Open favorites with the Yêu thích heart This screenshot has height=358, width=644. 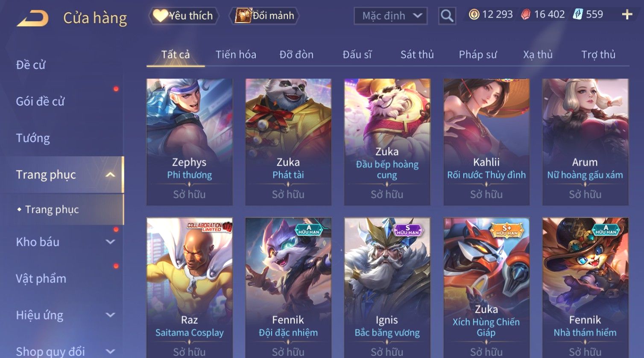184,16
